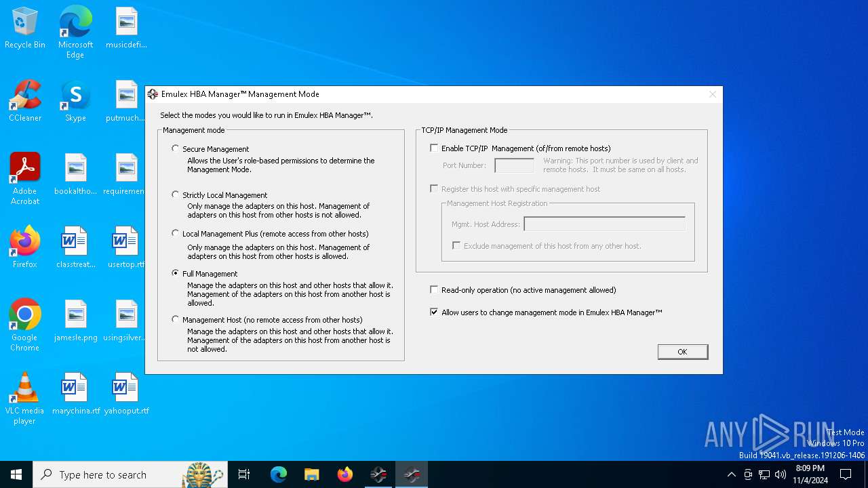
Task: Select the Microsoft Edge desktop shortcut
Action: (x=75, y=31)
